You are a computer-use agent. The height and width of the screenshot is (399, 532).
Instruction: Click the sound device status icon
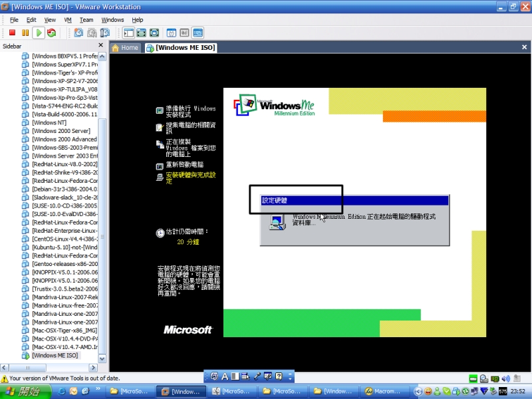tap(505, 378)
